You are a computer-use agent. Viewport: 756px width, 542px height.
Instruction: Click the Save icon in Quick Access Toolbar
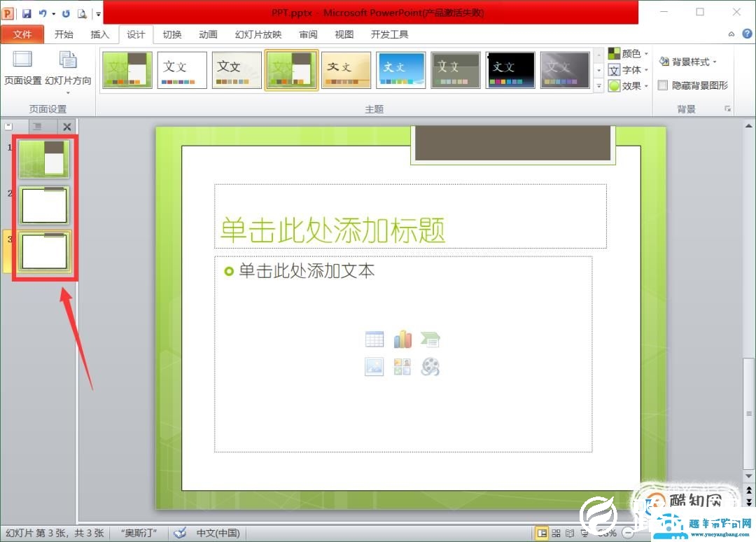pos(27,13)
